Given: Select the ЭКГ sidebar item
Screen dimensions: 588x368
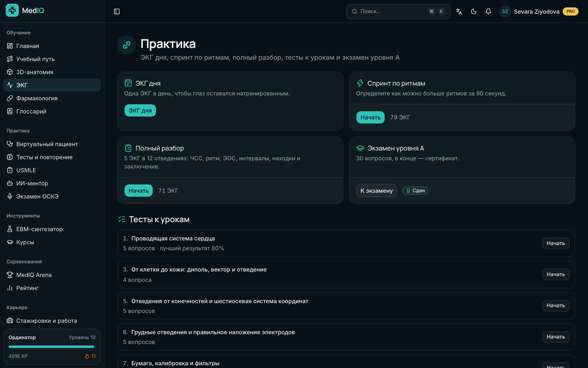Looking at the screenshot, I should 52,85.
